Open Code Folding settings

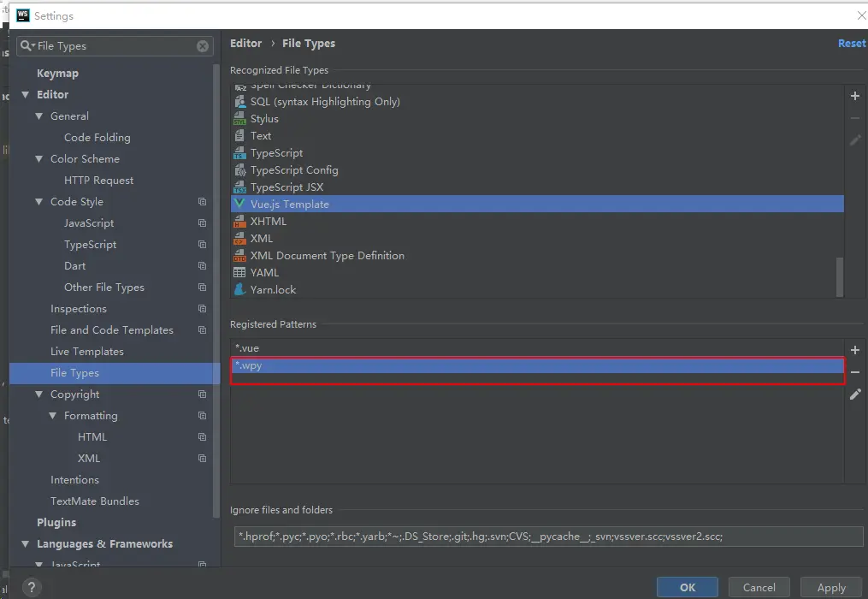click(97, 138)
